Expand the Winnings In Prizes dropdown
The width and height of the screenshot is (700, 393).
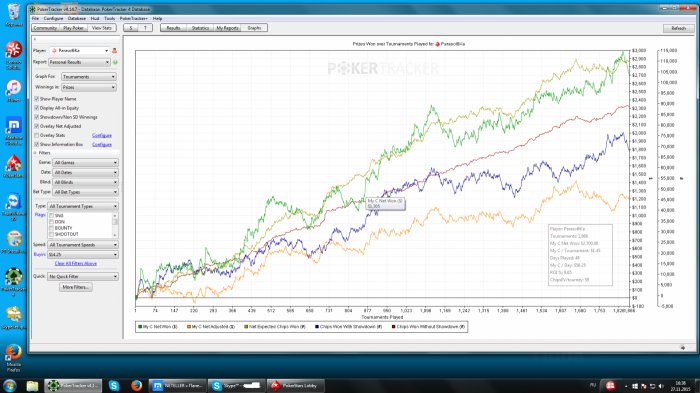[x=89, y=87]
